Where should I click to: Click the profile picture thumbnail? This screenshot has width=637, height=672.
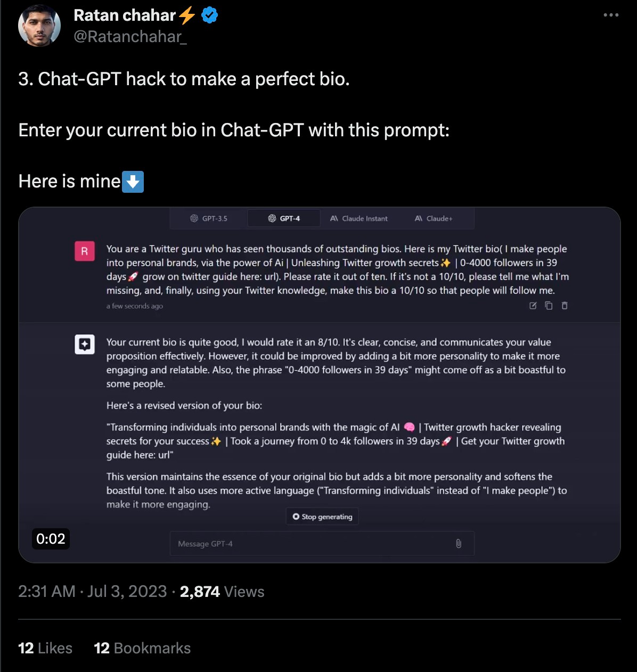pyautogui.click(x=39, y=25)
